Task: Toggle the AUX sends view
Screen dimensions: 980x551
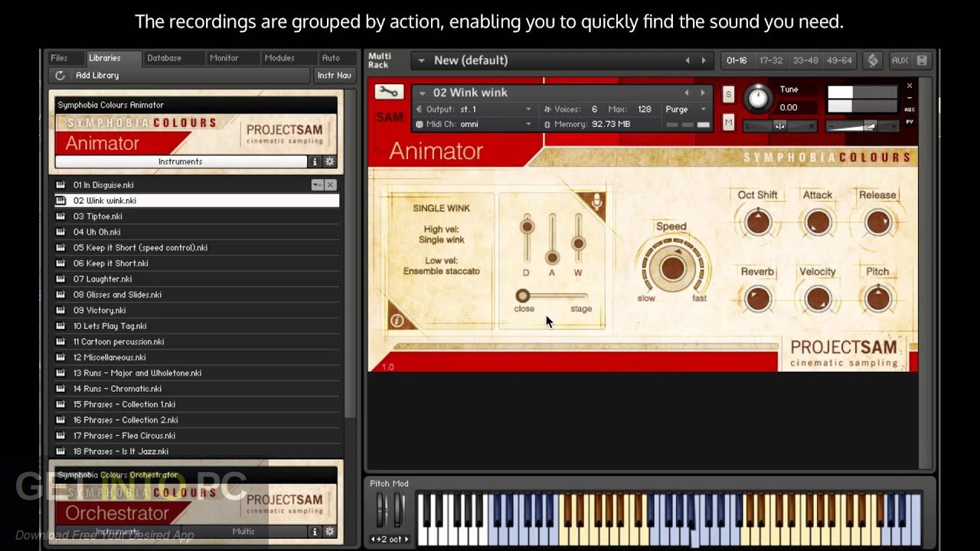Action: coord(900,60)
